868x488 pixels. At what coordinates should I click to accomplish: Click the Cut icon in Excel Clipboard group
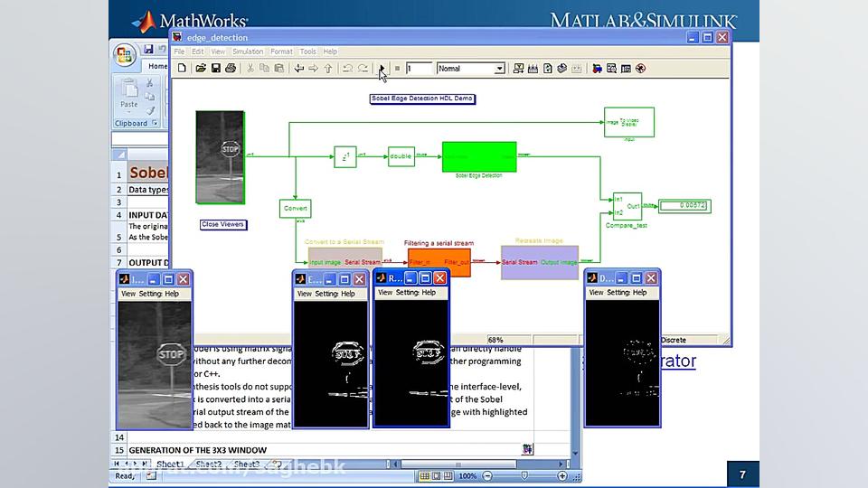point(149,83)
